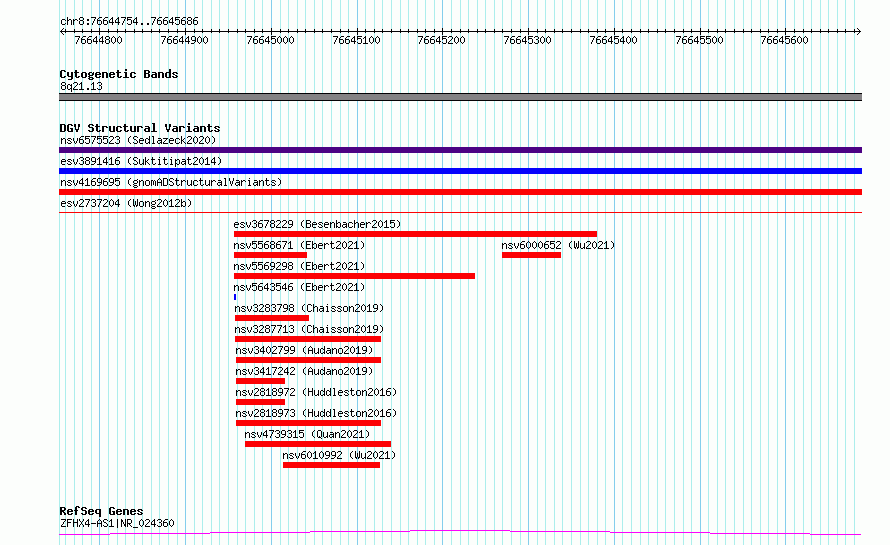Image resolution: width=890 pixels, height=545 pixels.
Task: Click the RefSeq Genes track title
Action: [x=101, y=511]
